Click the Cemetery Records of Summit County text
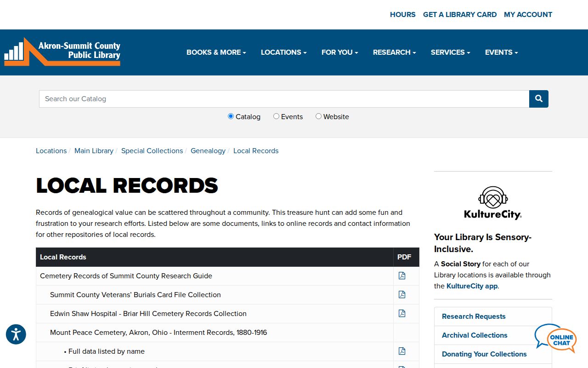Image resolution: width=588 pixels, height=368 pixels. coord(126,276)
